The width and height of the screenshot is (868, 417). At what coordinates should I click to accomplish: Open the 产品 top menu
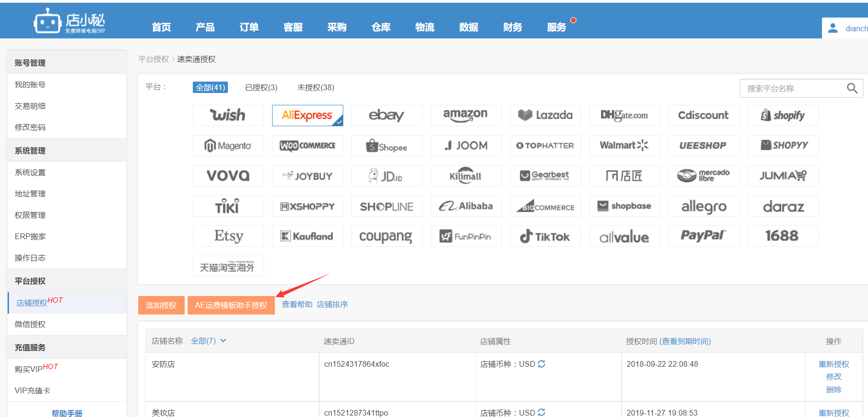pos(205,28)
